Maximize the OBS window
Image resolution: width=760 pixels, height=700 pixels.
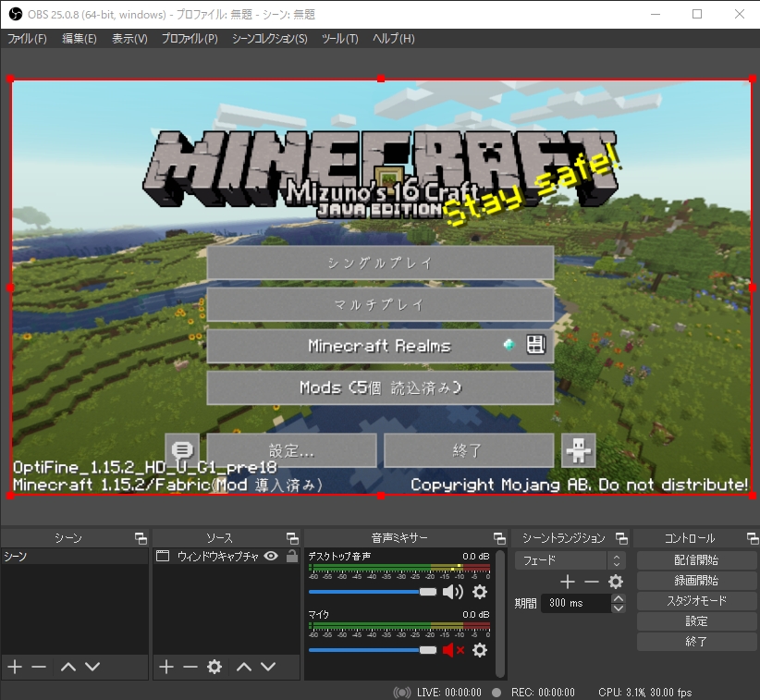(697, 14)
